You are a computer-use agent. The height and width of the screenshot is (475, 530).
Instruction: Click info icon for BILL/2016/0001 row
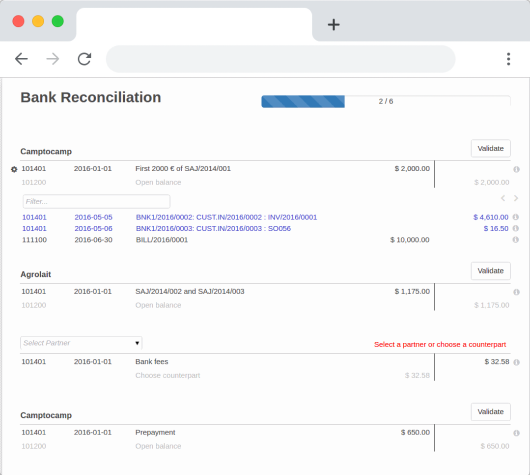pyautogui.click(x=515, y=240)
